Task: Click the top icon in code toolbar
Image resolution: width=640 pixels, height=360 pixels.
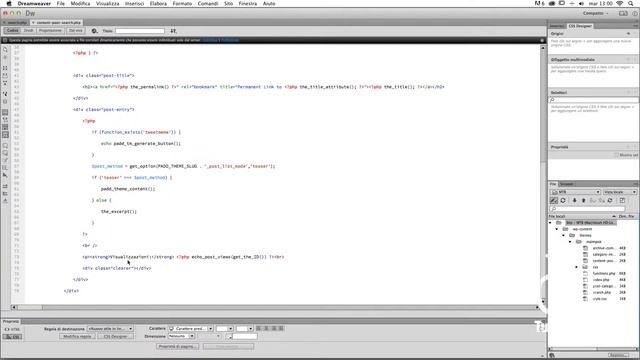Action: tap(5, 49)
